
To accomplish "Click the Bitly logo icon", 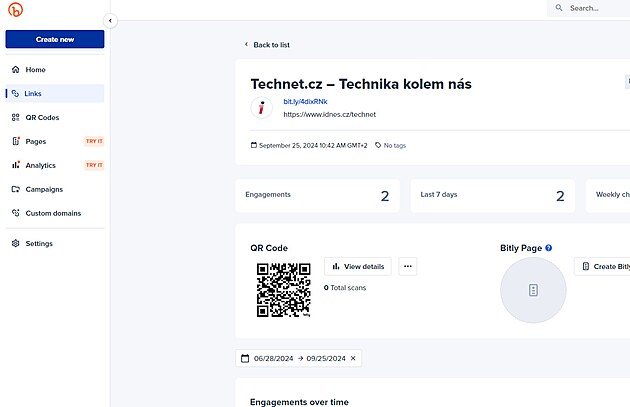I will 15,11.
